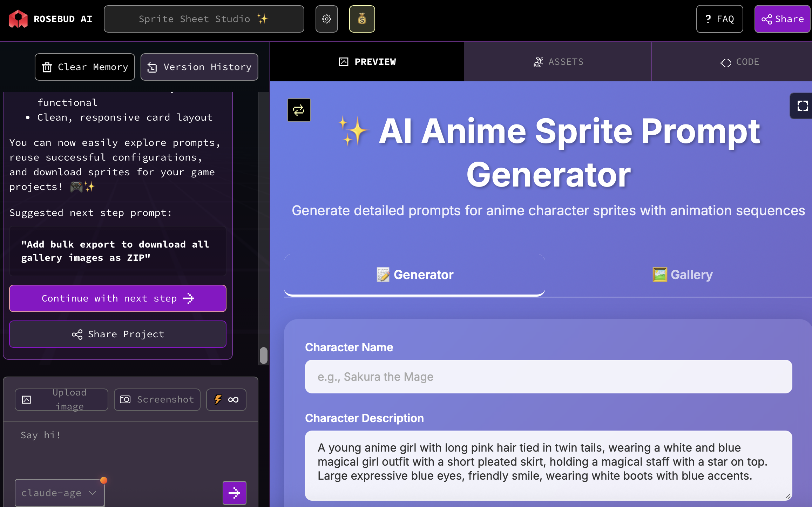Click Continue with next step
Image resolution: width=812 pixels, height=507 pixels.
point(118,298)
